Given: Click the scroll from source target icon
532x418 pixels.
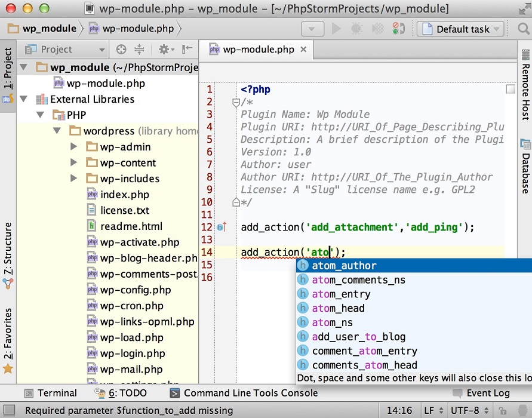Looking at the screenshot, I should 121,50.
